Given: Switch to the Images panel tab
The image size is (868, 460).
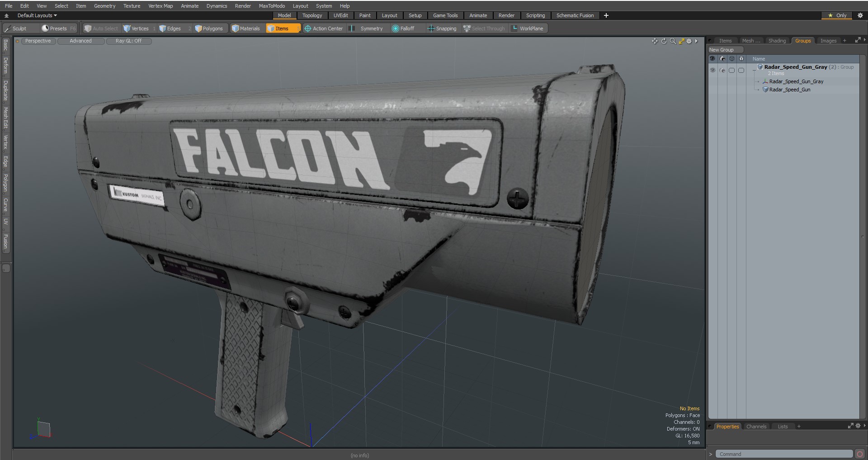Looking at the screenshot, I should click(828, 41).
